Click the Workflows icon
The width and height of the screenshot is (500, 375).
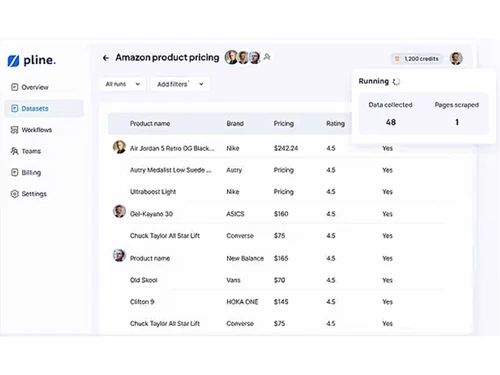(x=14, y=130)
